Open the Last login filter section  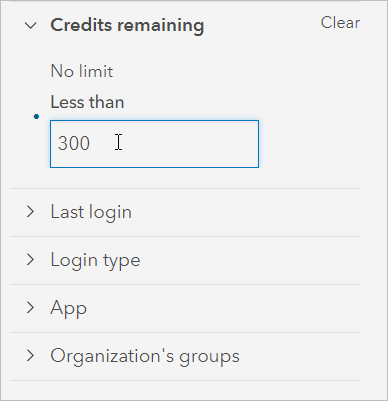pyautogui.click(x=185, y=212)
